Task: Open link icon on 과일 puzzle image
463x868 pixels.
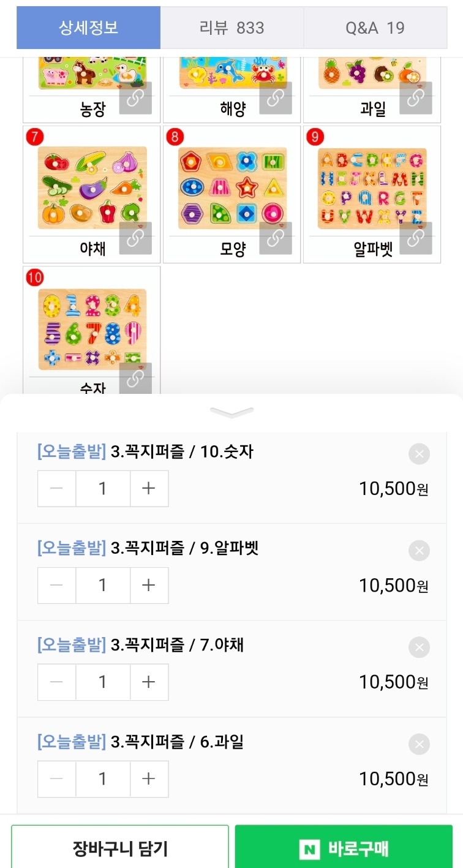Action: tap(416, 98)
